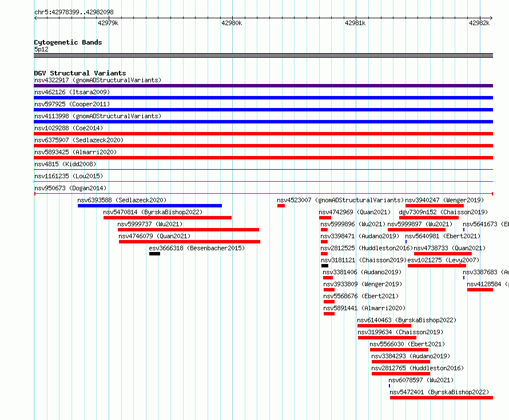The height and width of the screenshot is (420, 509).
Task: Select the nsv950673 (Dogan2014) label
Action: pos(70,188)
